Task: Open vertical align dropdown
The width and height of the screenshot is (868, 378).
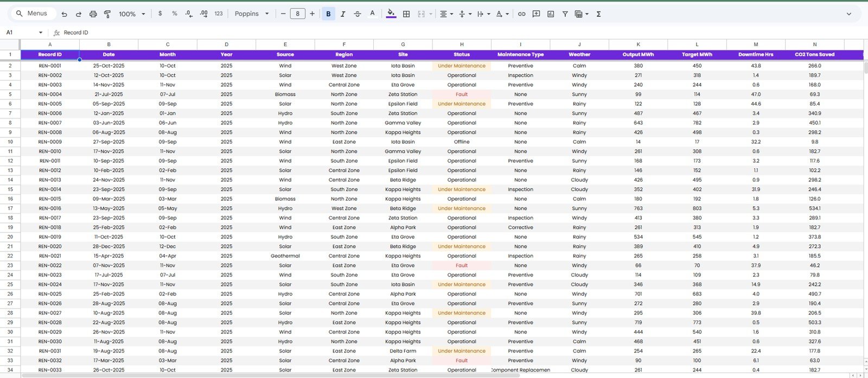Action: (x=465, y=14)
